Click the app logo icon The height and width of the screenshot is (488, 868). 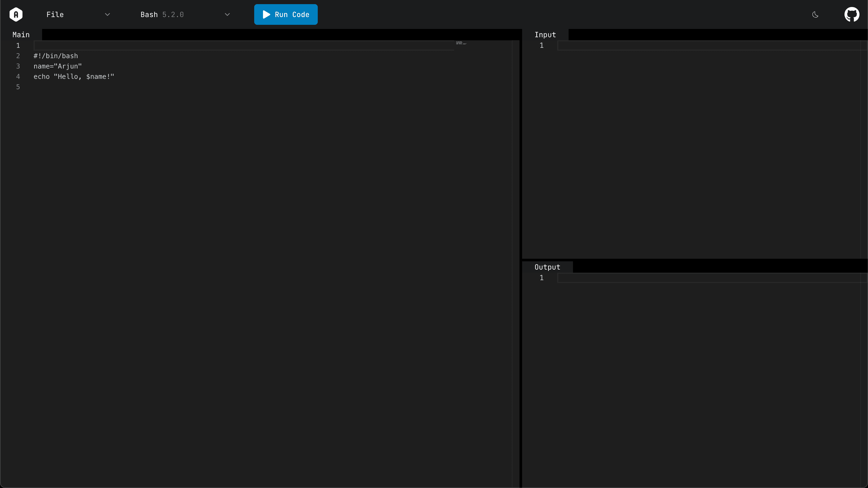pyautogui.click(x=16, y=14)
